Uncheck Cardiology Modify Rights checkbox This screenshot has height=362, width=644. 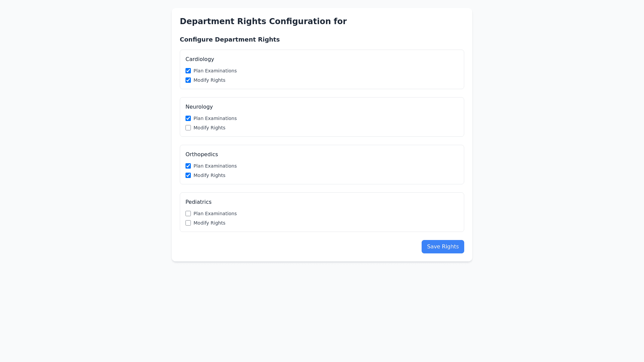(188, 80)
